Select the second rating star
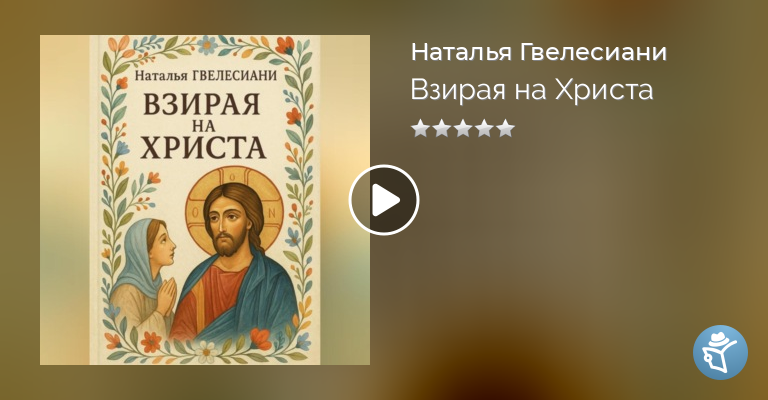The height and width of the screenshot is (400, 768). [x=441, y=129]
